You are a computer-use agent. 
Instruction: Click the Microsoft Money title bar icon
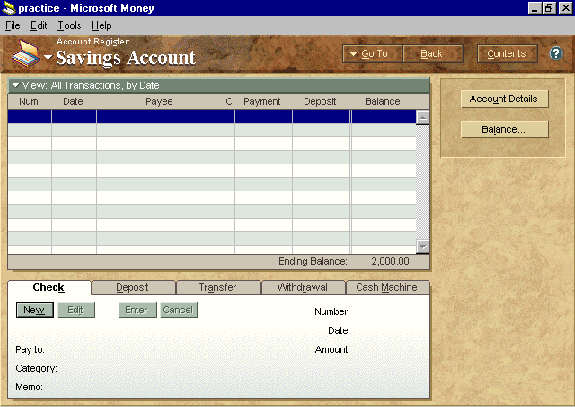(9, 8)
